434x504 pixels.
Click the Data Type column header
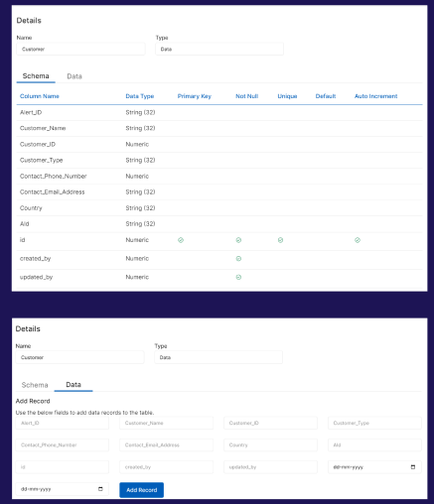140,96
